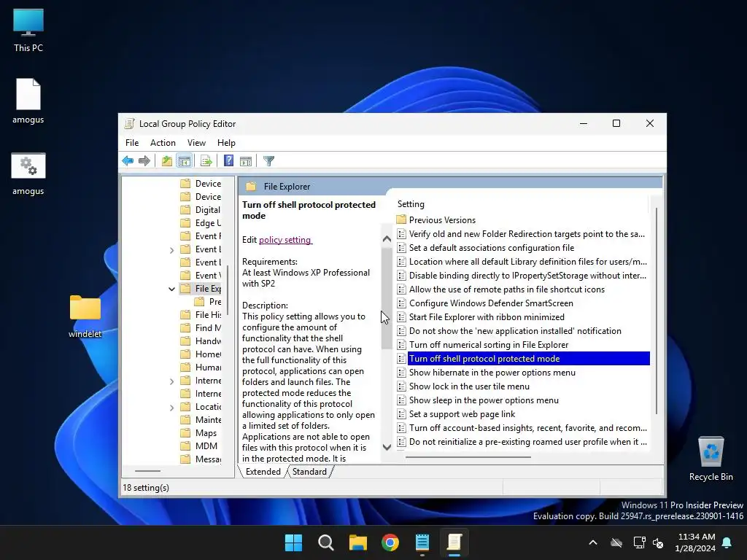Open the Previous Versions folder in settings list
Image resolution: width=747 pixels, height=560 pixels.
pyautogui.click(x=436, y=220)
